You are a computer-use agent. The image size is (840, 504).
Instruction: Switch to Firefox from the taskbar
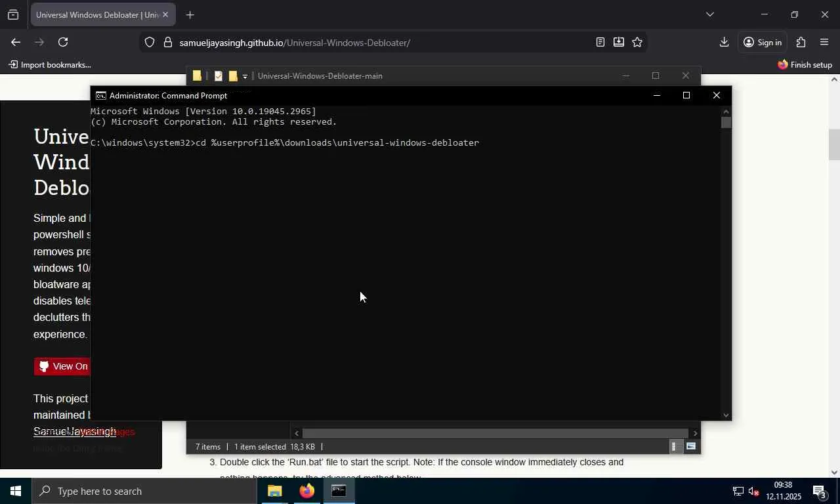point(306,491)
